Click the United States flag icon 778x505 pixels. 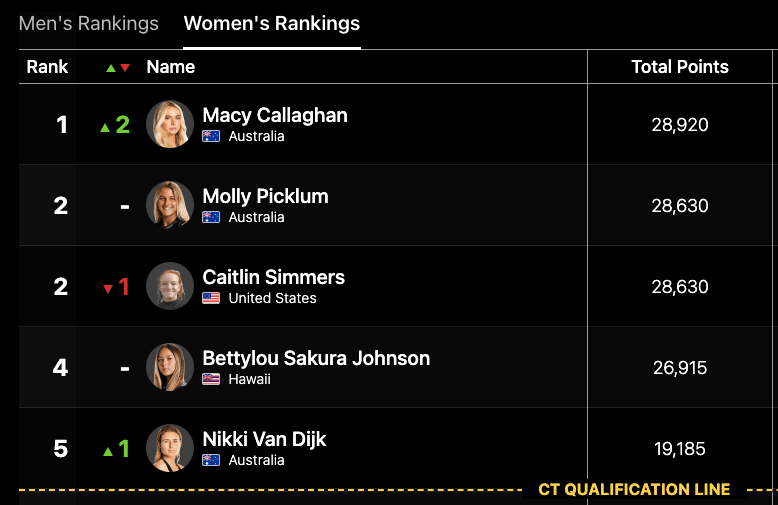tap(211, 299)
